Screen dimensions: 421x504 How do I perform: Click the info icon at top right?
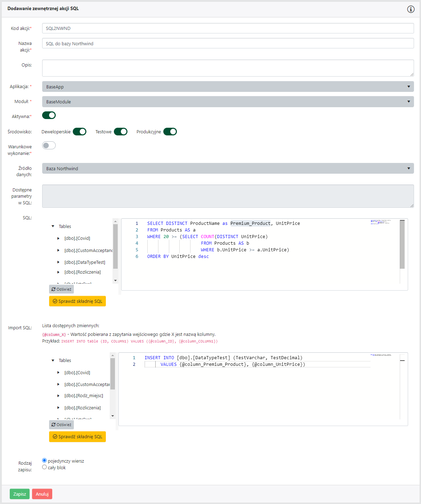(x=411, y=9)
